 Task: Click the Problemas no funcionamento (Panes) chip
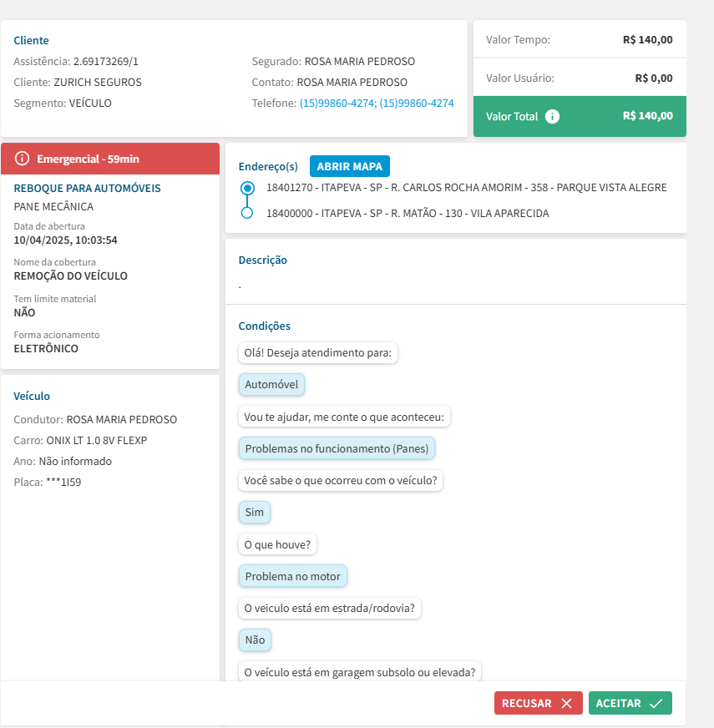[337, 448]
